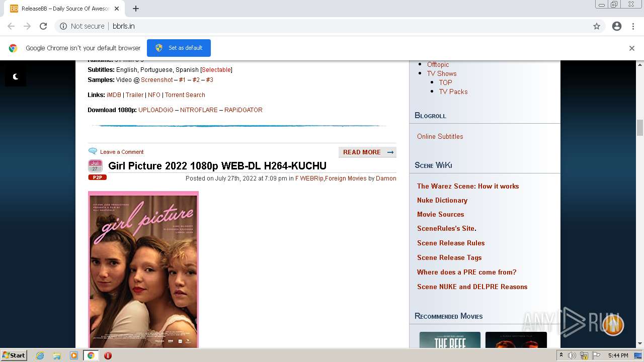Open the Selectable subtitles link
The image size is (644, 362).
pyautogui.click(x=216, y=70)
